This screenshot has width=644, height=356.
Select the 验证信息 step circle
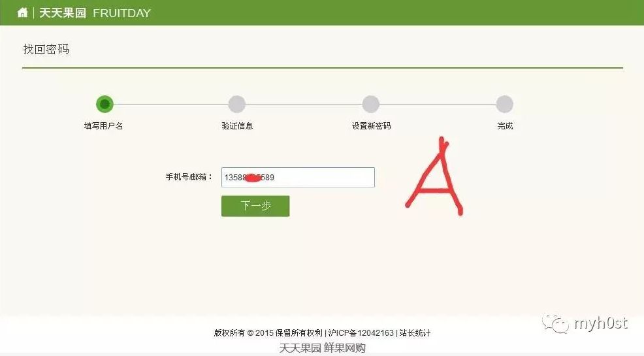tap(237, 105)
